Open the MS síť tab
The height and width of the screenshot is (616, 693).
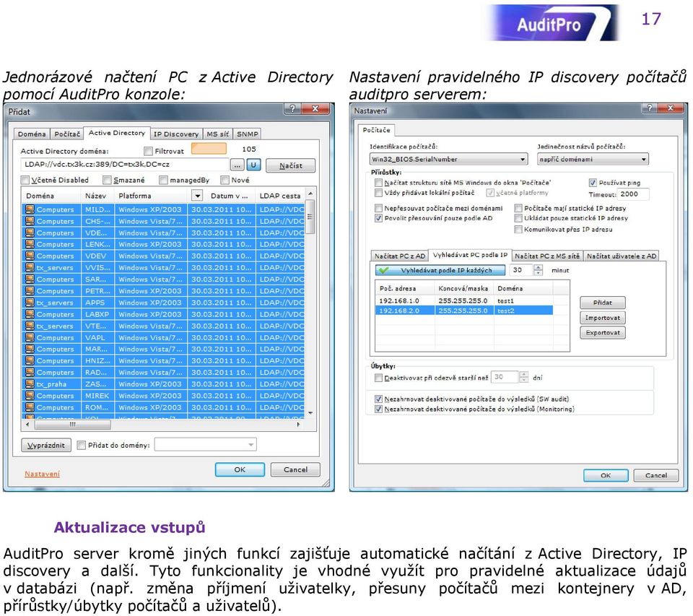[x=217, y=134]
